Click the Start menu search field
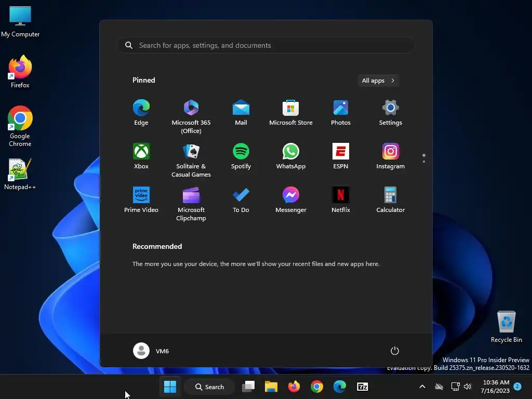Screen dimensions: 532x399 (266, 45)
